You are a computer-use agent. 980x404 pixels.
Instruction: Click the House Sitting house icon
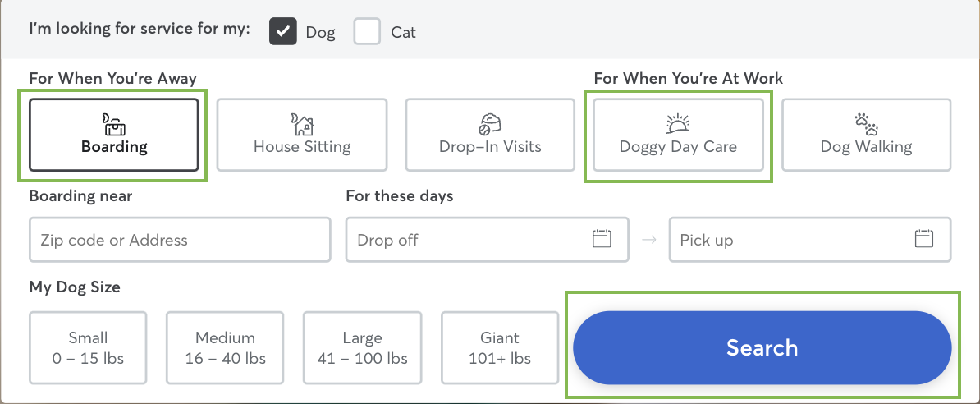[x=302, y=125]
